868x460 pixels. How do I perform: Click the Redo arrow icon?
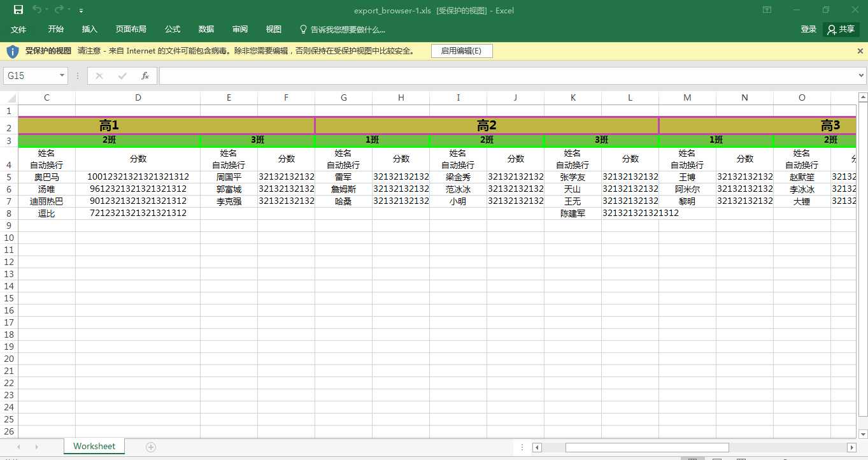click(x=59, y=10)
